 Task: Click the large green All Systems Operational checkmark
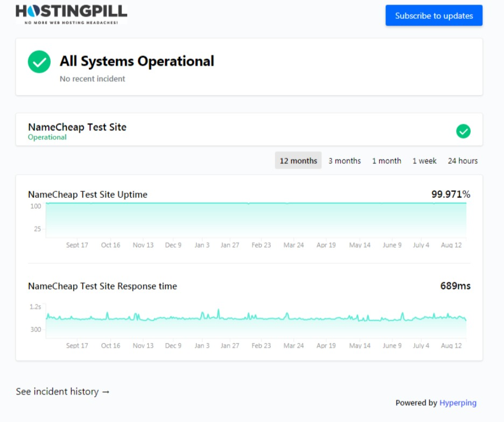coord(39,62)
